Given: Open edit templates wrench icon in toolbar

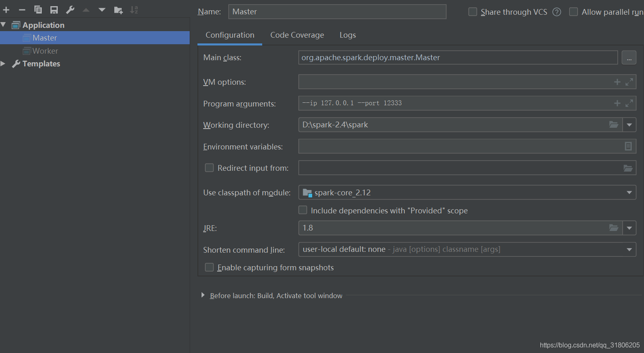Looking at the screenshot, I should tap(70, 10).
